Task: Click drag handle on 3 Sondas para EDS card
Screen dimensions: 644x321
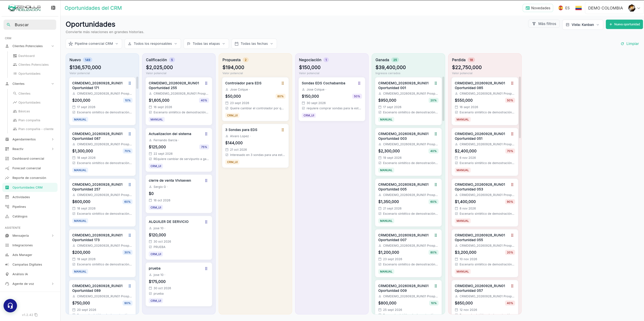Action: [283, 130]
